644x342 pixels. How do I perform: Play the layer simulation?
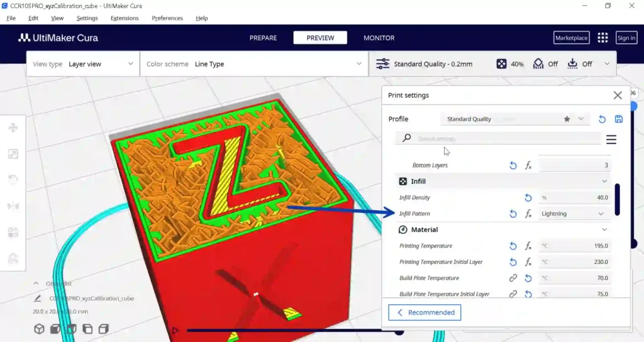click(175, 330)
